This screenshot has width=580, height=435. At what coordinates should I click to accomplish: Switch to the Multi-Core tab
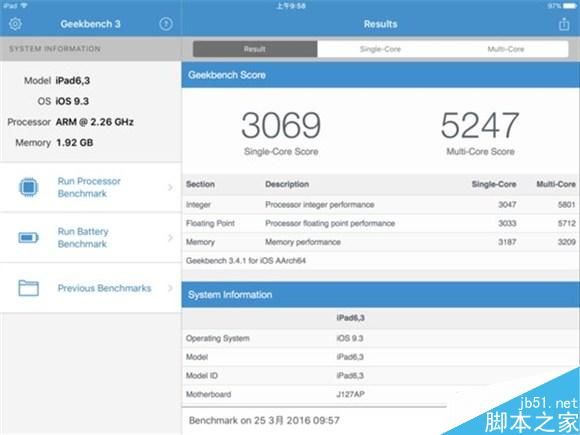(506, 49)
